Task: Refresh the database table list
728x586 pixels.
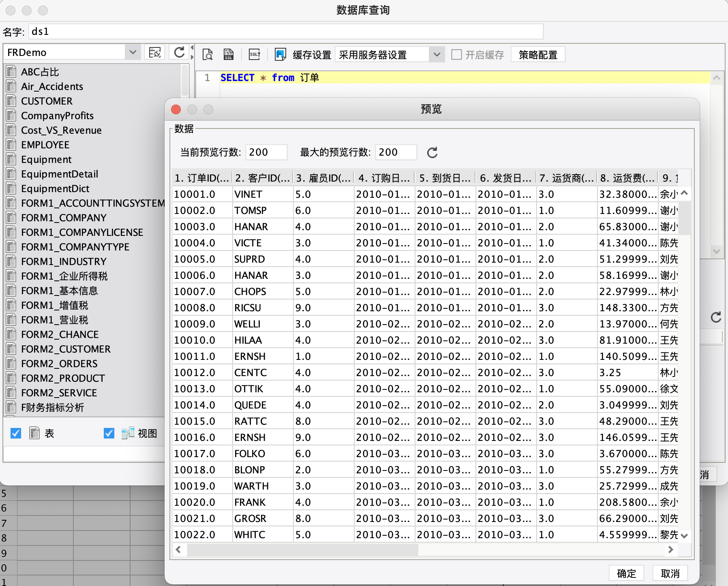Action: 179,52
